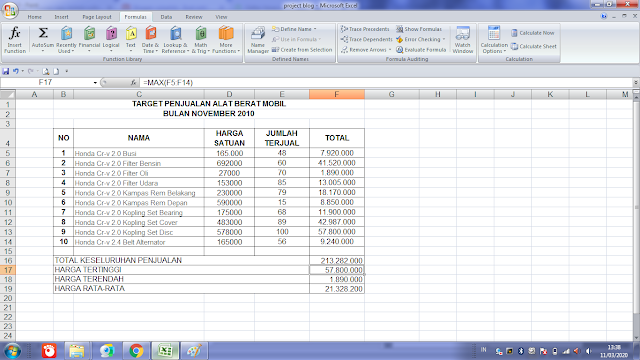Click the Select All corner button
This screenshot has width=640, height=360.
pyautogui.click(x=8, y=94)
